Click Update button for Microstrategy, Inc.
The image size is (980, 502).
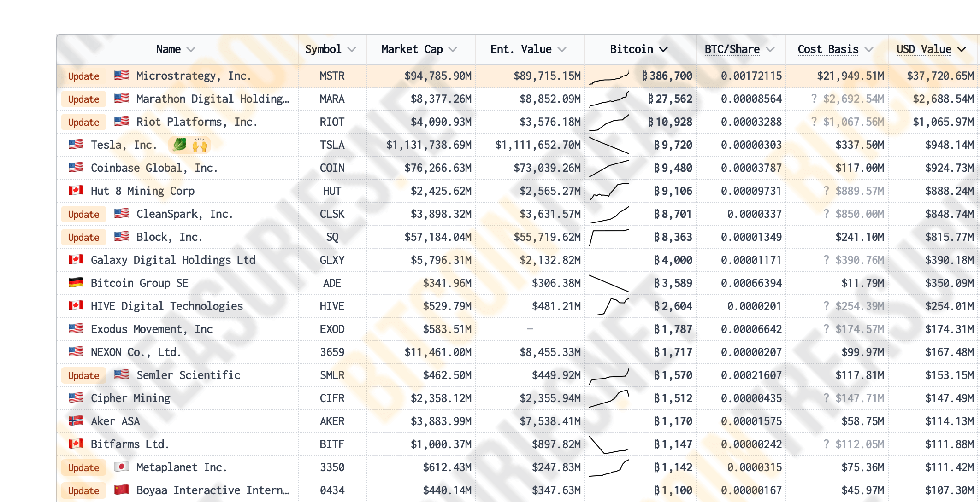(83, 76)
